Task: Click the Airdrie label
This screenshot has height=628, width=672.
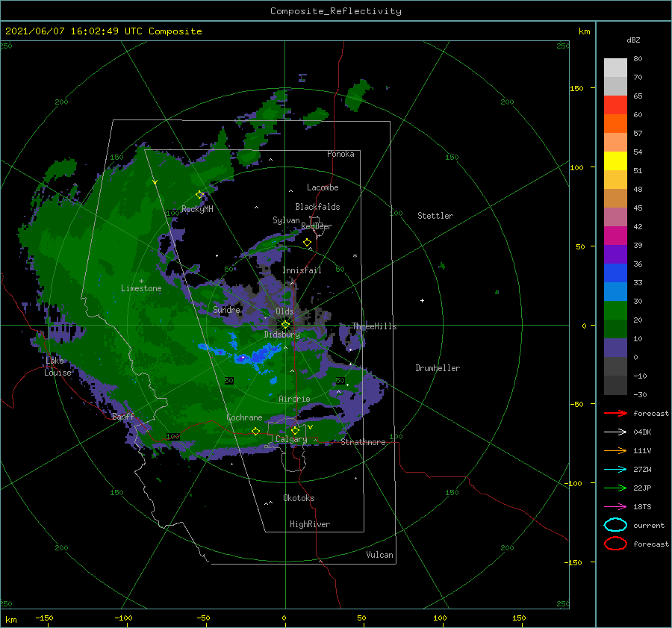Action: (294, 399)
